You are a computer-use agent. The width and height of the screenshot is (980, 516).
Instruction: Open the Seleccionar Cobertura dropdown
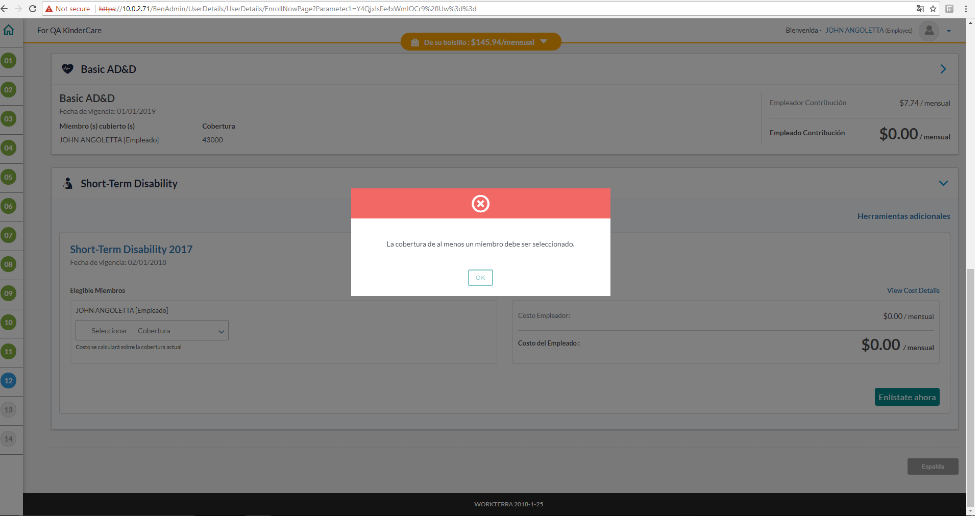[x=152, y=331]
